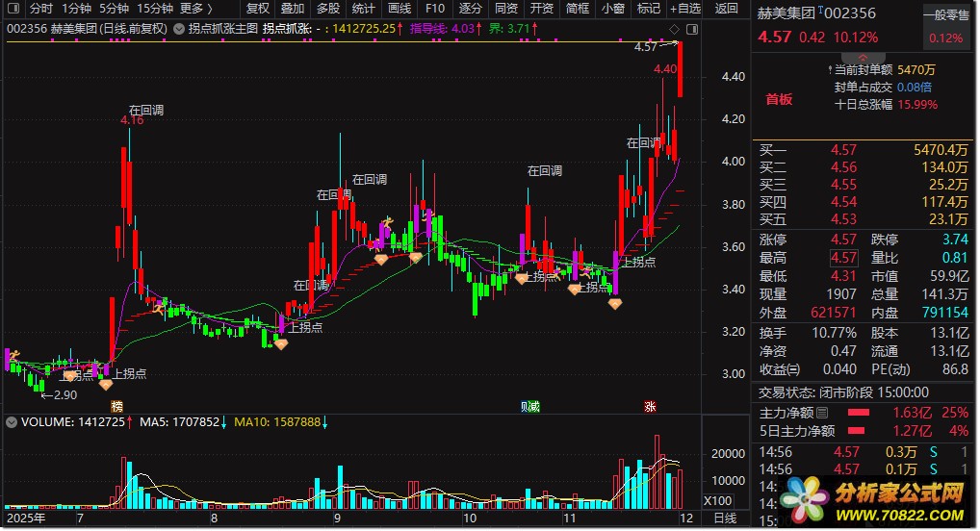The width and height of the screenshot is (980, 531).
Task: Toggle side panel icon above price axis
Action: [692, 30]
